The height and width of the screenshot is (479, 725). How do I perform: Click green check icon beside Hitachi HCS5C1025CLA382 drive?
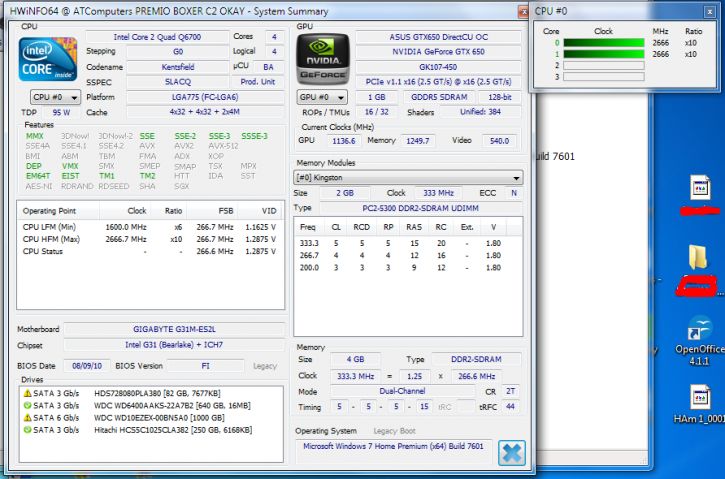(27, 430)
